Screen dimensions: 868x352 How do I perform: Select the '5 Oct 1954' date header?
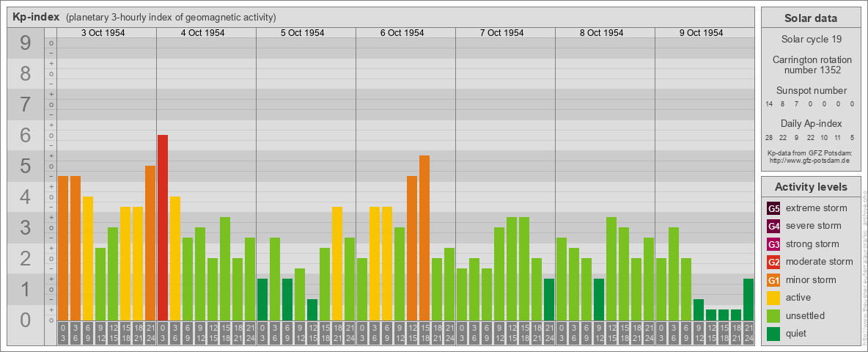[x=303, y=33]
